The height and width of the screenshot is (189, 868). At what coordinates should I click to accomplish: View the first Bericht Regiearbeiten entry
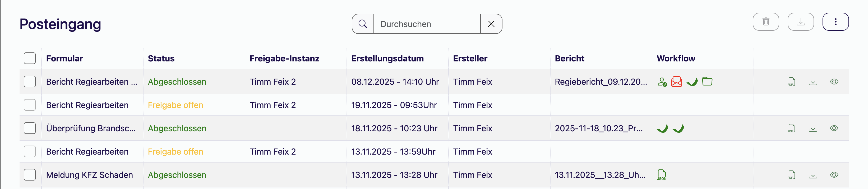click(834, 82)
